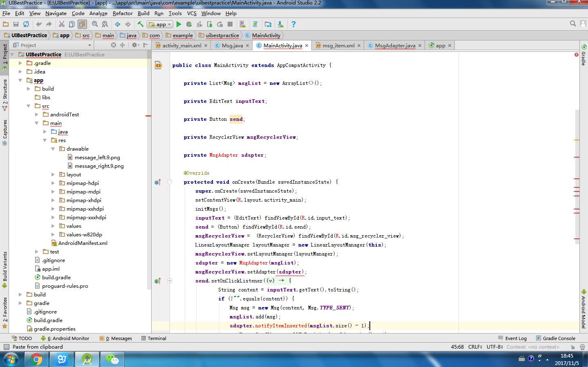
Task: Open the Event Log button
Action: (512, 338)
